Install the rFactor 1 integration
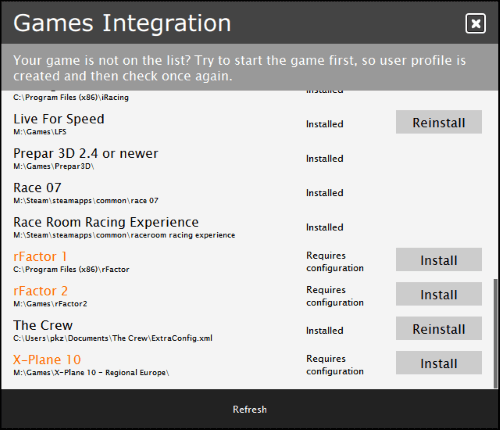This screenshot has width=500, height=430. click(439, 260)
